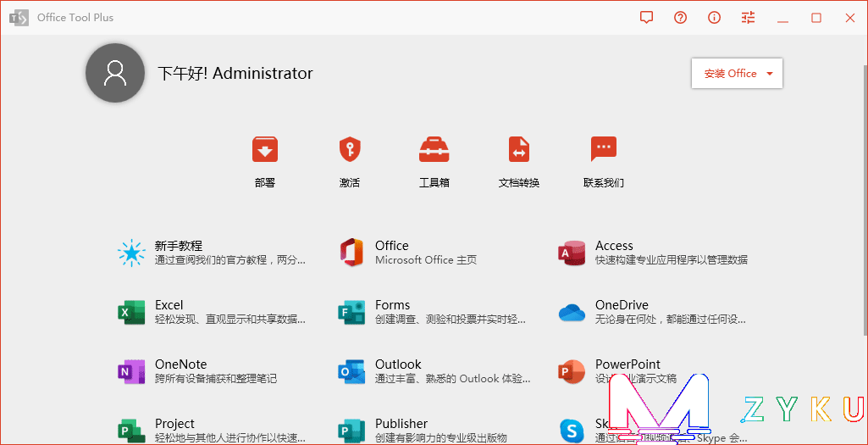Open the 激活 activate shield icon
Viewport: 868px width, 445px height.
tap(350, 149)
